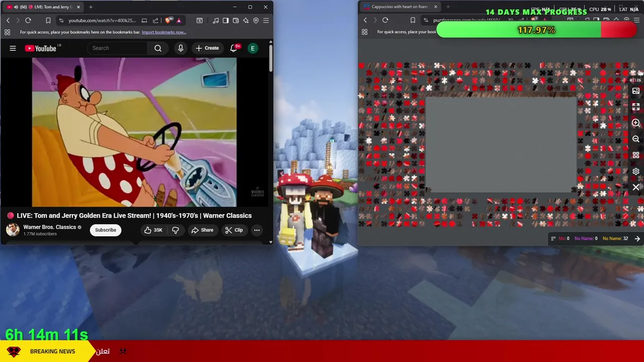This screenshot has height=362, width=644.
Task: Close the puzzle side toolbar
Action: coord(636,188)
